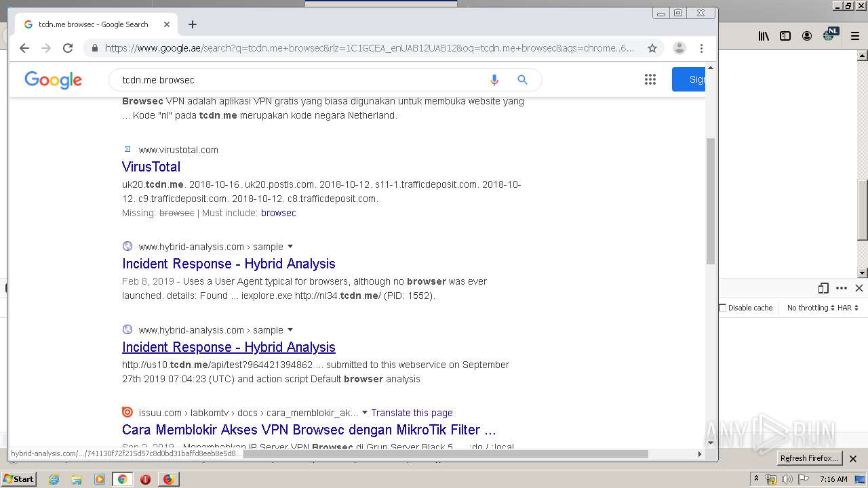This screenshot has height=488, width=868.
Task: Bookmark this page with the star
Action: [x=652, y=48]
